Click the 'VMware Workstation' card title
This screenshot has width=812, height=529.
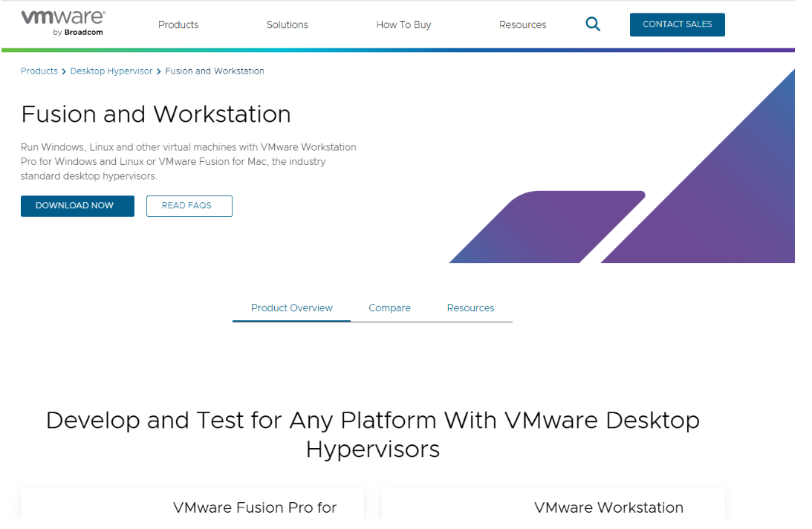click(608, 507)
